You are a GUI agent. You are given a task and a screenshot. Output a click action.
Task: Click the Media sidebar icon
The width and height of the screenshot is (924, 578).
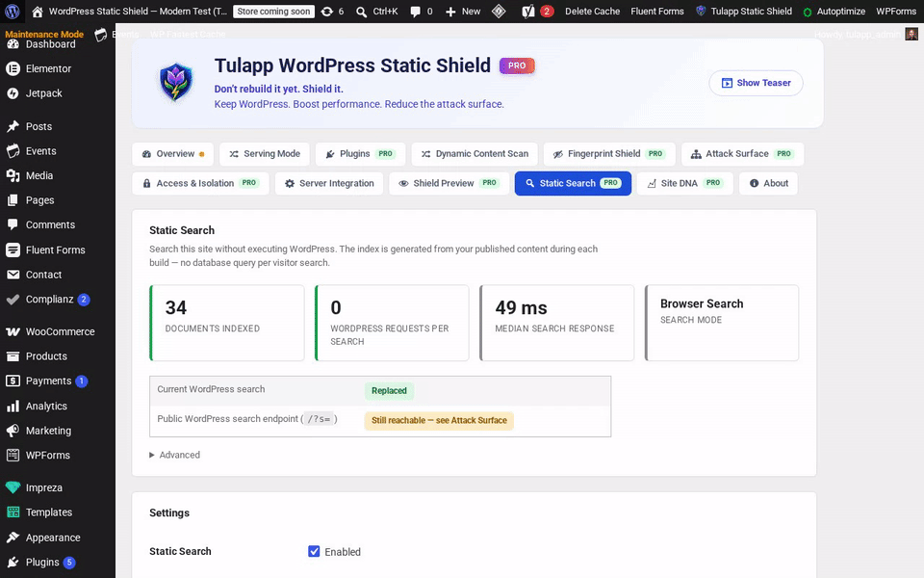(13, 175)
